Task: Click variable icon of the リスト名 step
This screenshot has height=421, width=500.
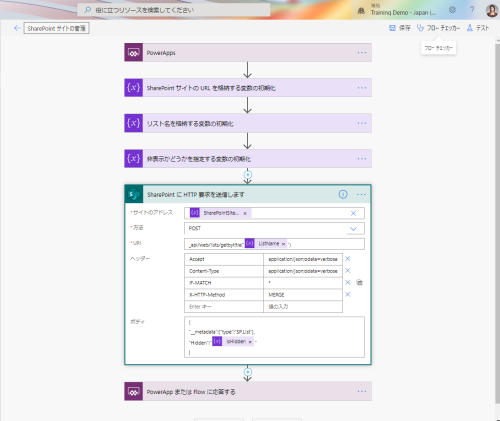Action: (x=134, y=123)
